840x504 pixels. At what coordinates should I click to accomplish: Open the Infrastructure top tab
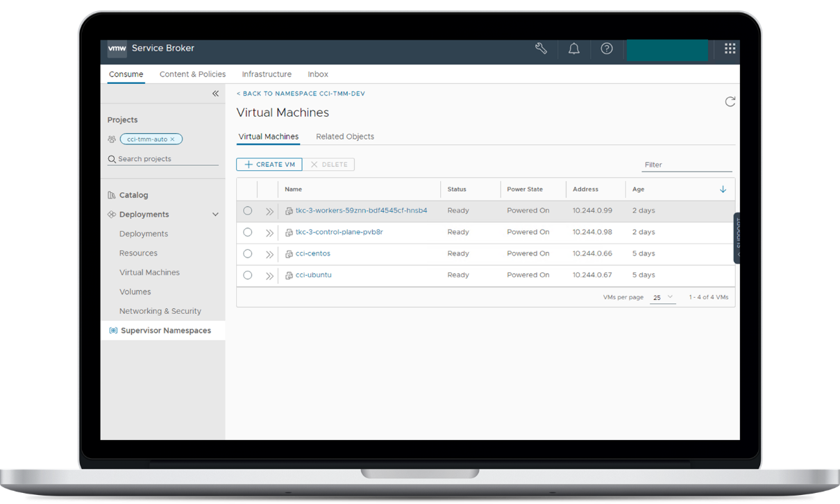267,74
